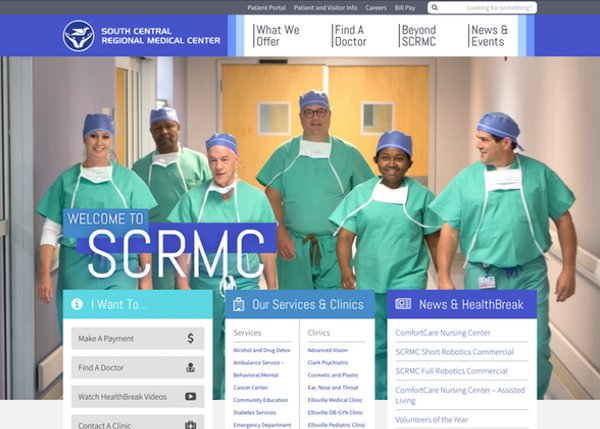600x429 pixels.
Task: Open Cosmetic and Plastic clinic link
Action: 333,375
